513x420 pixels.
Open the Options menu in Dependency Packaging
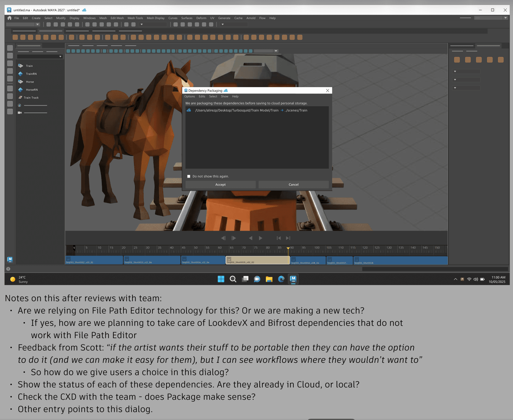pos(189,96)
